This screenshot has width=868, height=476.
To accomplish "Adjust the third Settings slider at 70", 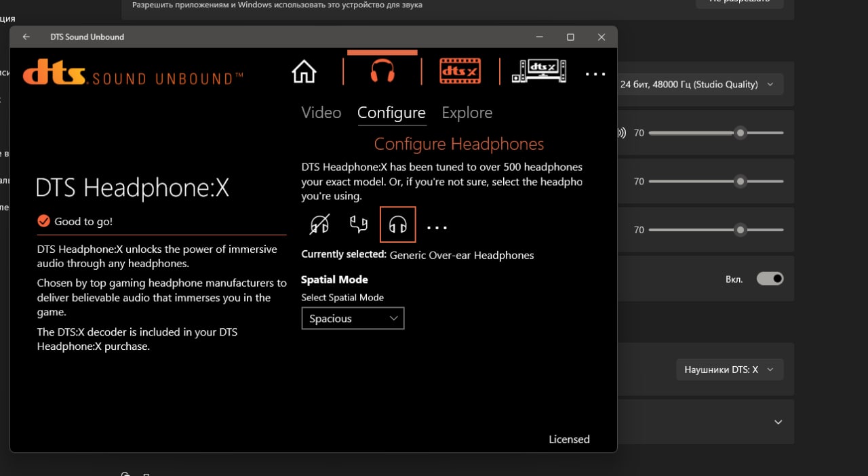I will tap(716, 231).
